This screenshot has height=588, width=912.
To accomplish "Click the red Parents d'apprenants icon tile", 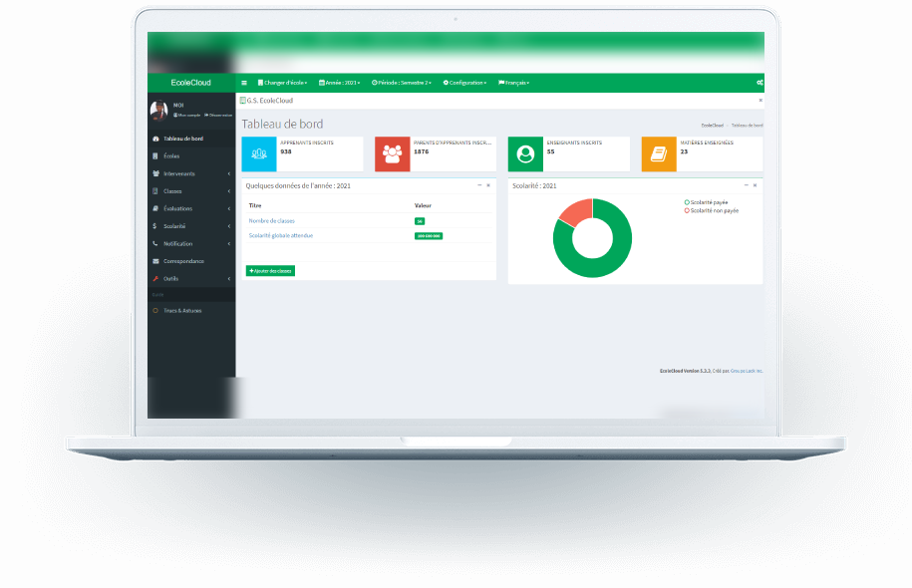I will click(392, 154).
